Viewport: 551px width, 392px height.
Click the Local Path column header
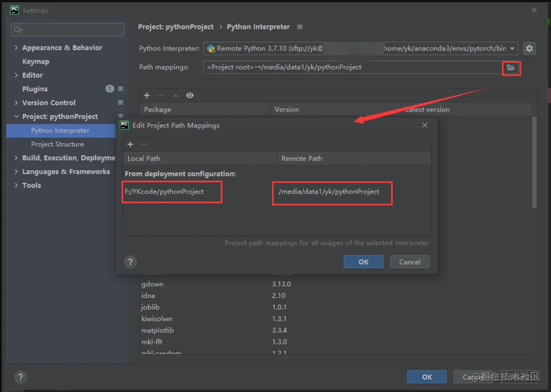(x=200, y=158)
